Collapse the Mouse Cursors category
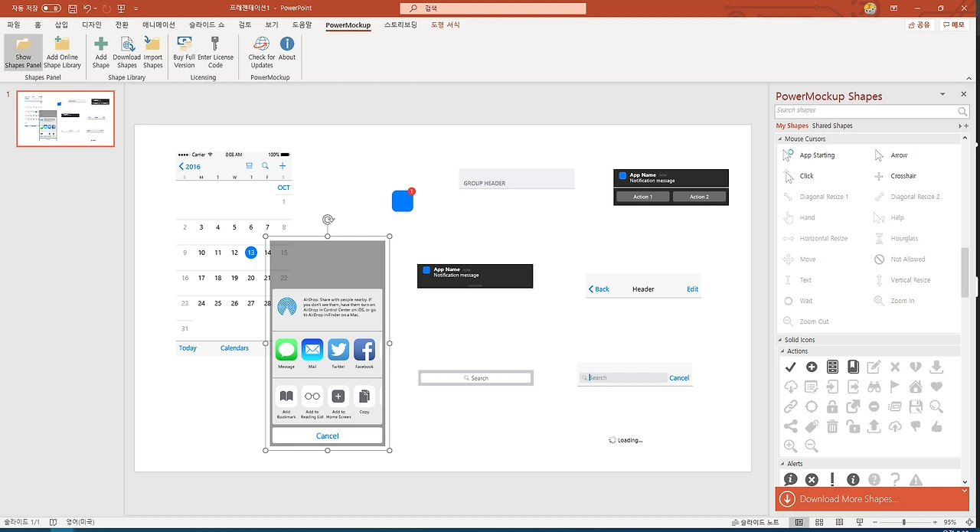Viewport: 980px width, 532px height. pyautogui.click(x=779, y=139)
